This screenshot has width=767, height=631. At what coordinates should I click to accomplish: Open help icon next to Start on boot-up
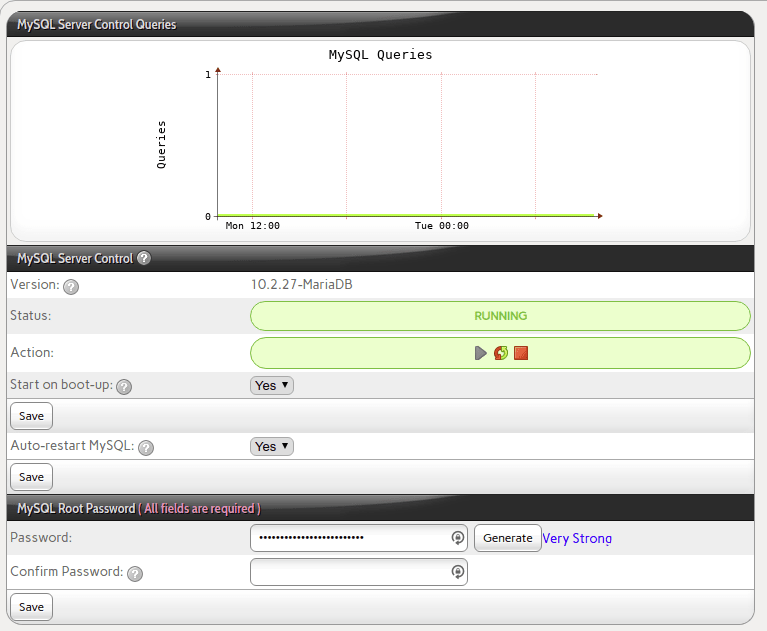(x=124, y=387)
